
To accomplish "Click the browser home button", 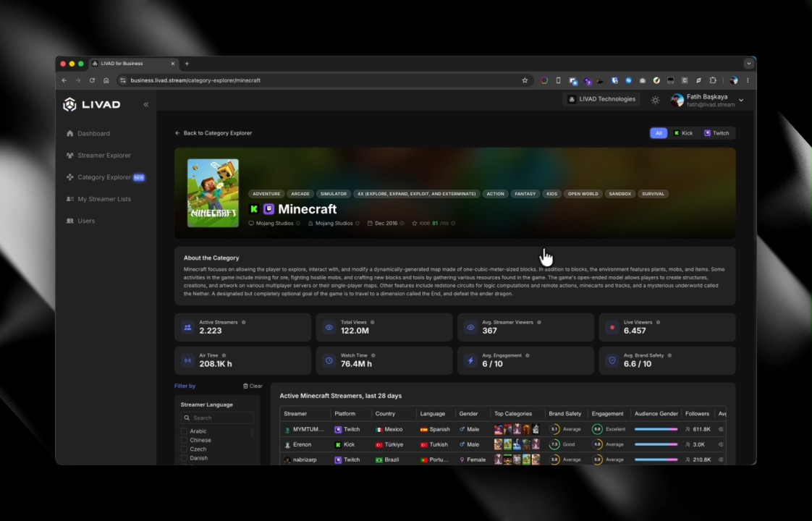I will 106,80.
